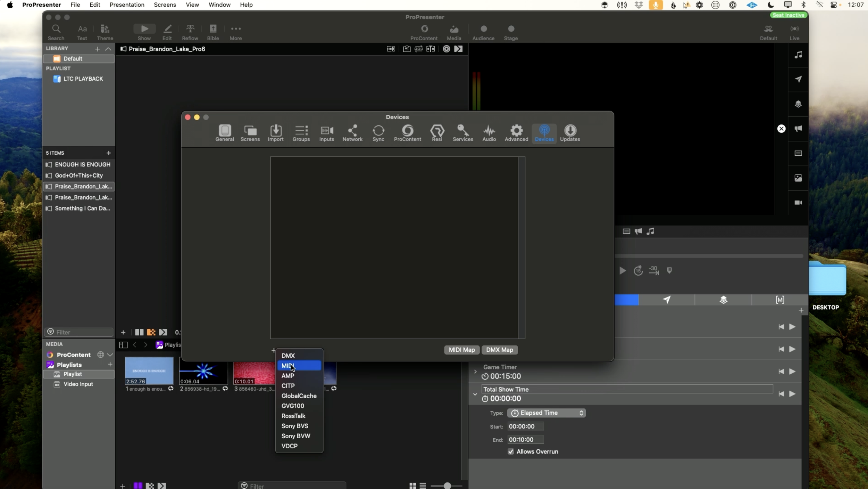Collapse the Total Show Time timer
Viewport: 868px width, 489px height.
click(475, 394)
